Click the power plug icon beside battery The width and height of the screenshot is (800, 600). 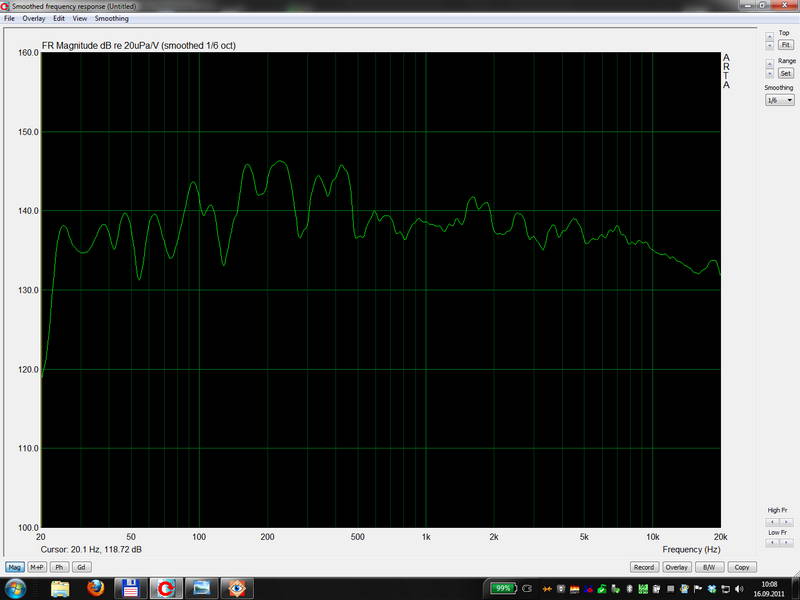click(527, 589)
